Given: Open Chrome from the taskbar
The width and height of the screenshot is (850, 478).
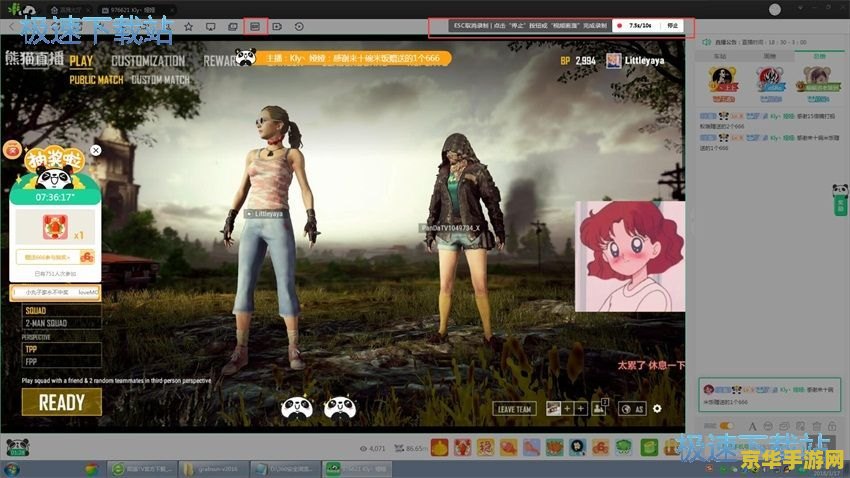Looking at the screenshot, I should coord(91,469).
